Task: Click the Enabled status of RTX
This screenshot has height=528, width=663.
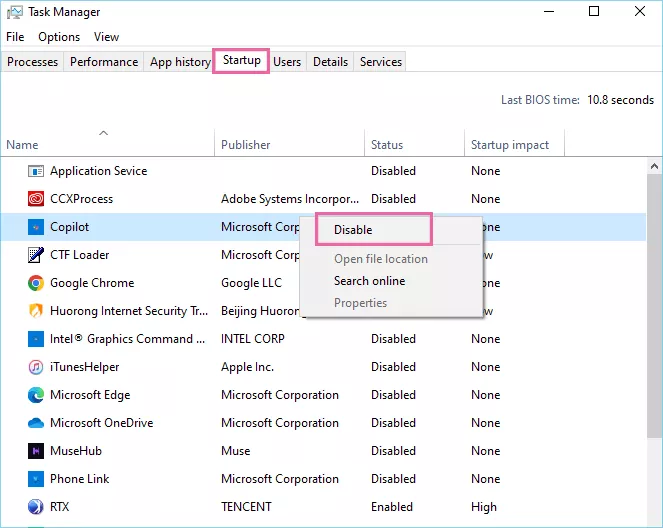Action: (392, 507)
